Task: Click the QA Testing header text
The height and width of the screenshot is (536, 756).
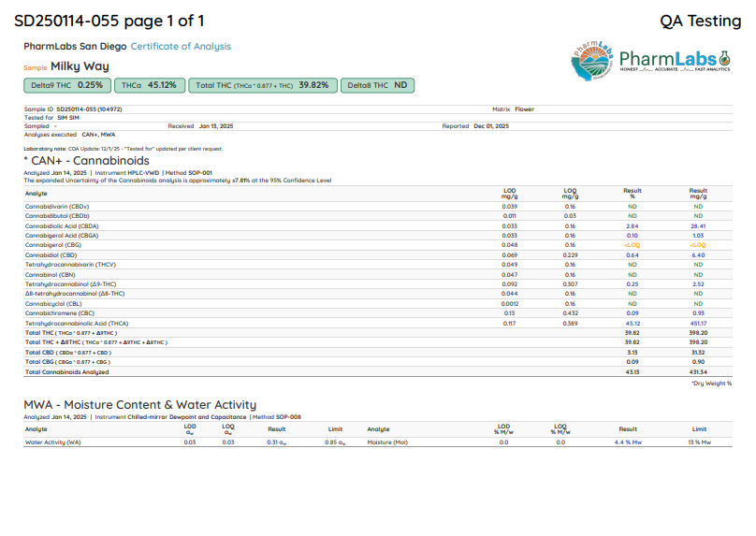Action: 700,21
